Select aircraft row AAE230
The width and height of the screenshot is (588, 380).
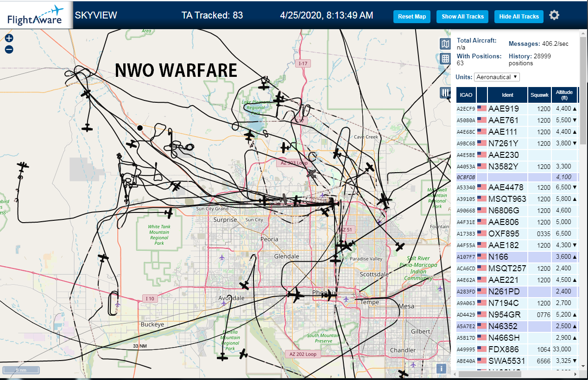517,155
